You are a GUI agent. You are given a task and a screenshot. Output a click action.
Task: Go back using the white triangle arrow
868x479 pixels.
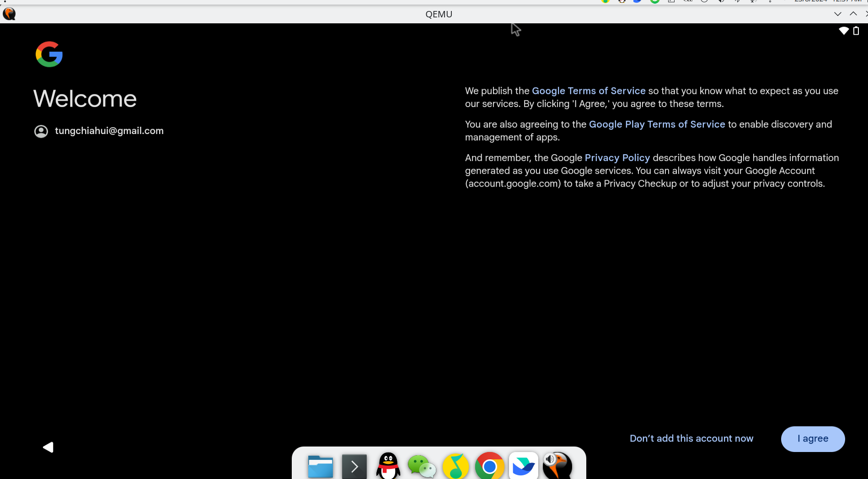coord(48,447)
